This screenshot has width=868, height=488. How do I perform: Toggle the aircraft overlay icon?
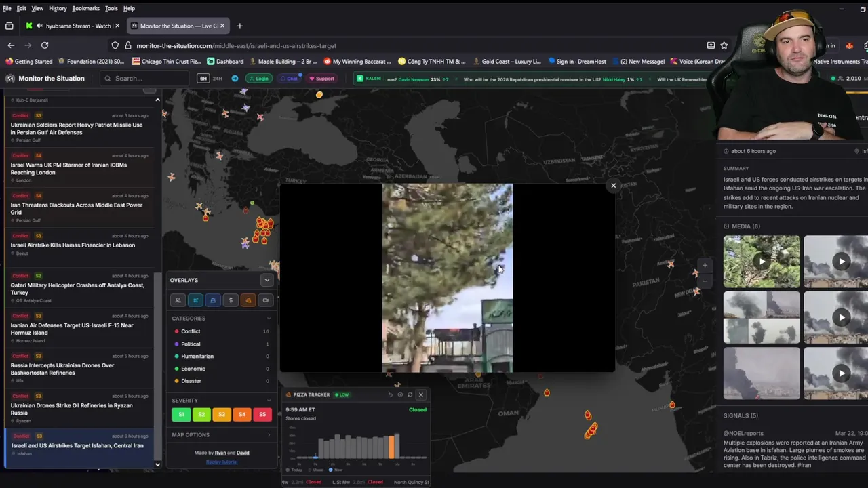pyautogui.click(x=195, y=300)
